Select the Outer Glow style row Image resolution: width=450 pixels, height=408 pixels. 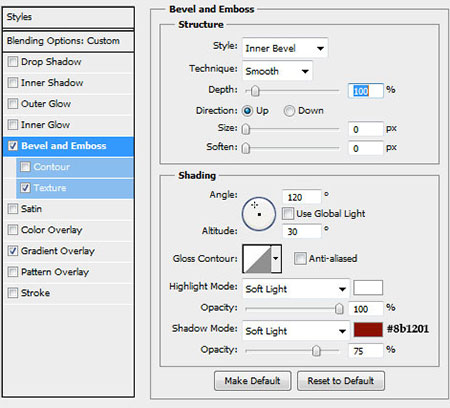point(68,104)
